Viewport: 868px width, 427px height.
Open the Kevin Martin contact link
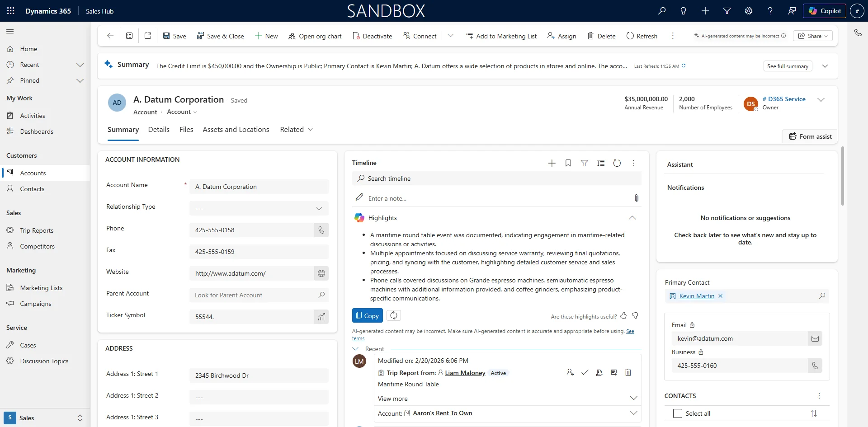click(x=696, y=296)
